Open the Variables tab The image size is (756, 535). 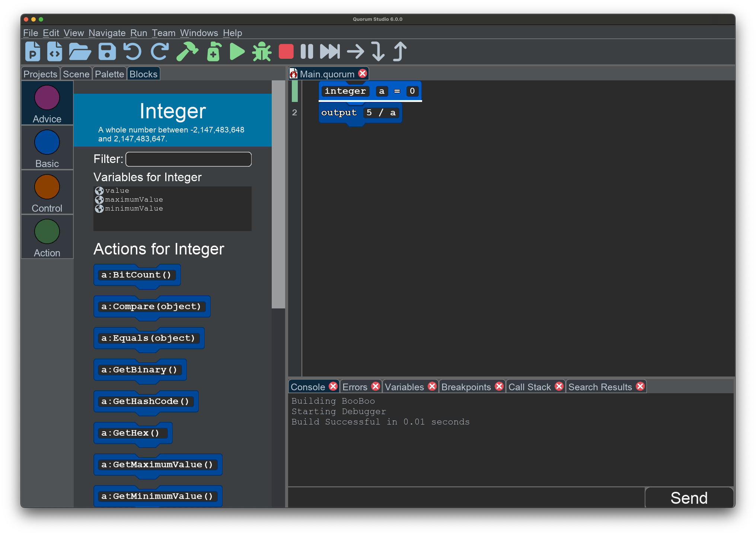(x=404, y=387)
